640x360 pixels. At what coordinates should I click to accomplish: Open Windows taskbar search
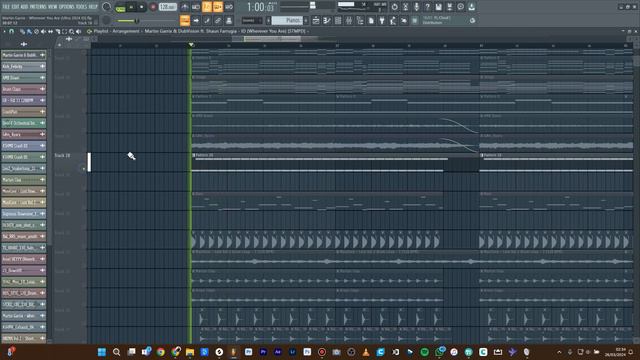click(x=116, y=352)
